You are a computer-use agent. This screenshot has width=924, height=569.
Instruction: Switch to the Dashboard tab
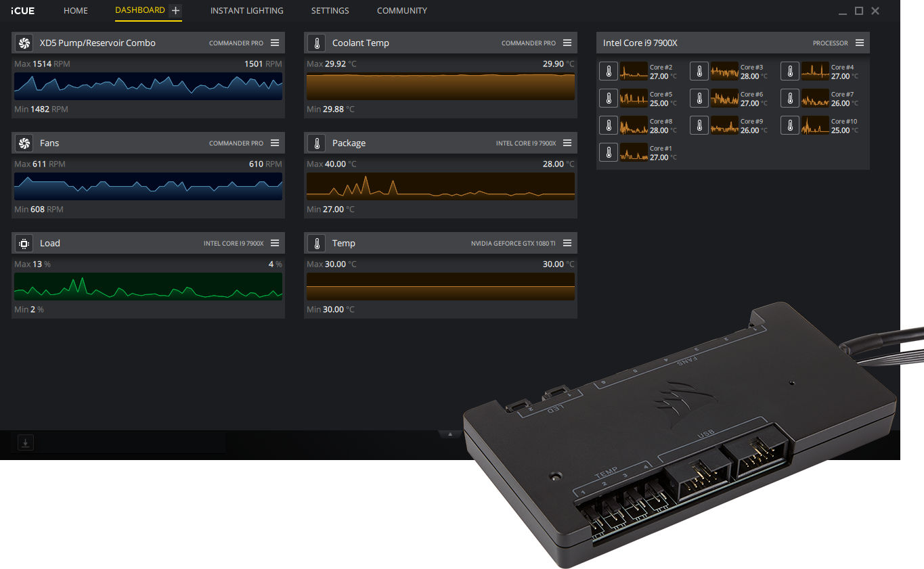click(x=140, y=10)
